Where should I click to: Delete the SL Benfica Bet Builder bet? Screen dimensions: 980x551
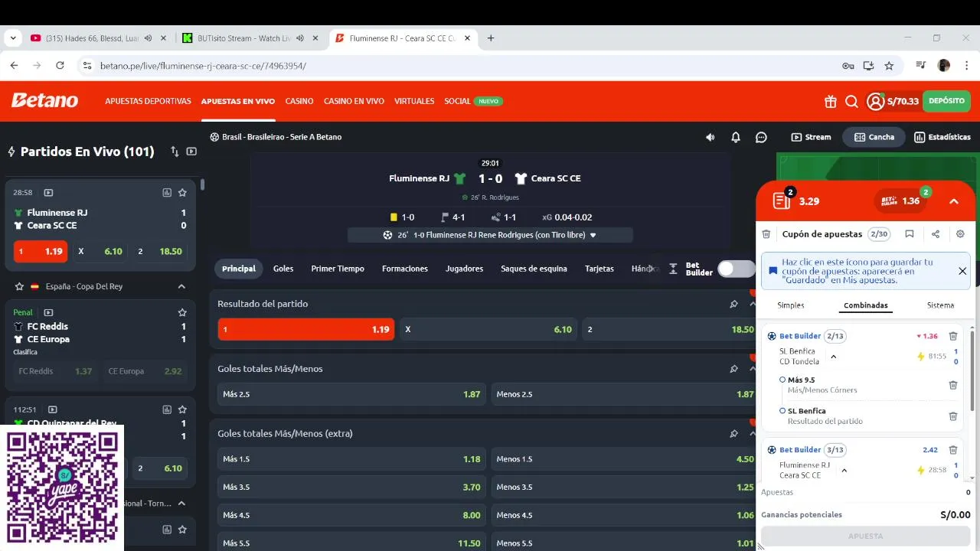click(953, 336)
